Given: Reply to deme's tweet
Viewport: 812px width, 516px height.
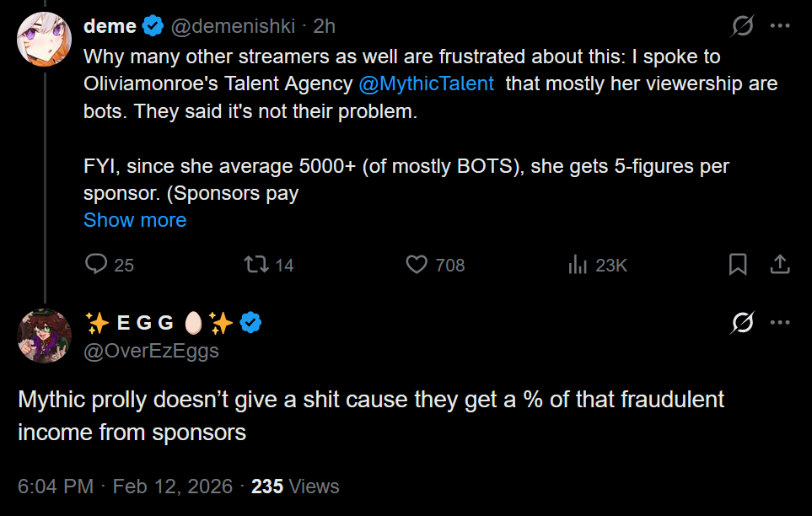Looking at the screenshot, I should pyautogui.click(x=97, y=265).
